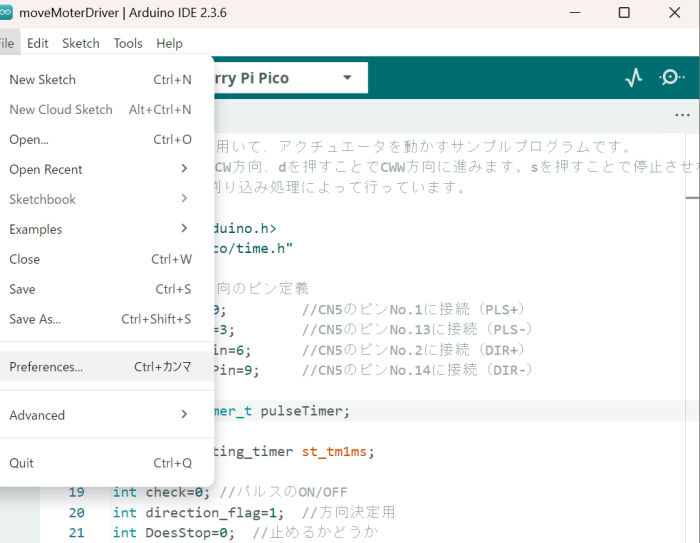This screenshot has width=700, height=543.
Task: Expand the Examples submenu arrow
Action: [x=184, y=229]
